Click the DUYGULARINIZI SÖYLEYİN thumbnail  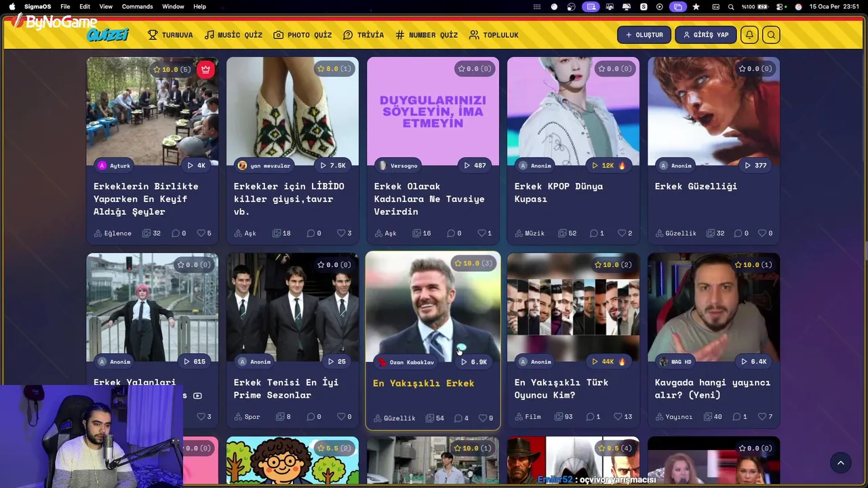click(x=433, y=110)
